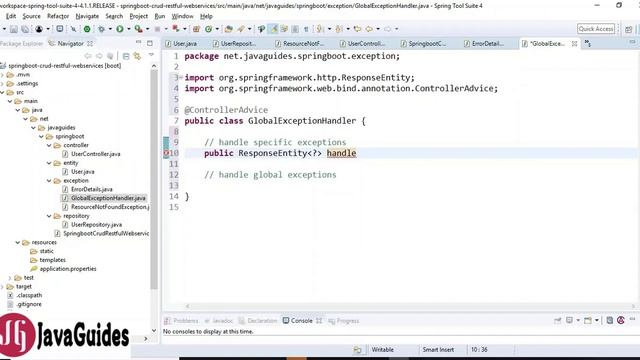Collapse the controller folder

pyautogui.click(x=49, y=145)
